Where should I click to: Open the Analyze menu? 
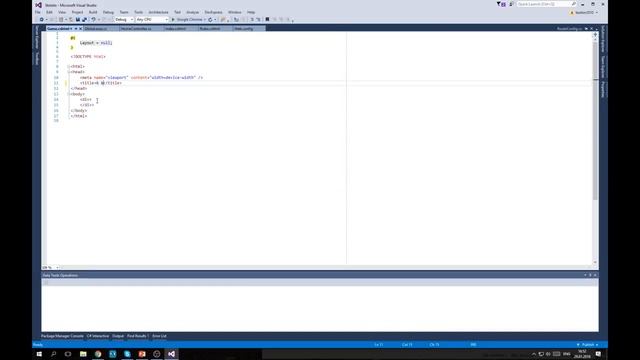coord(193,12)
